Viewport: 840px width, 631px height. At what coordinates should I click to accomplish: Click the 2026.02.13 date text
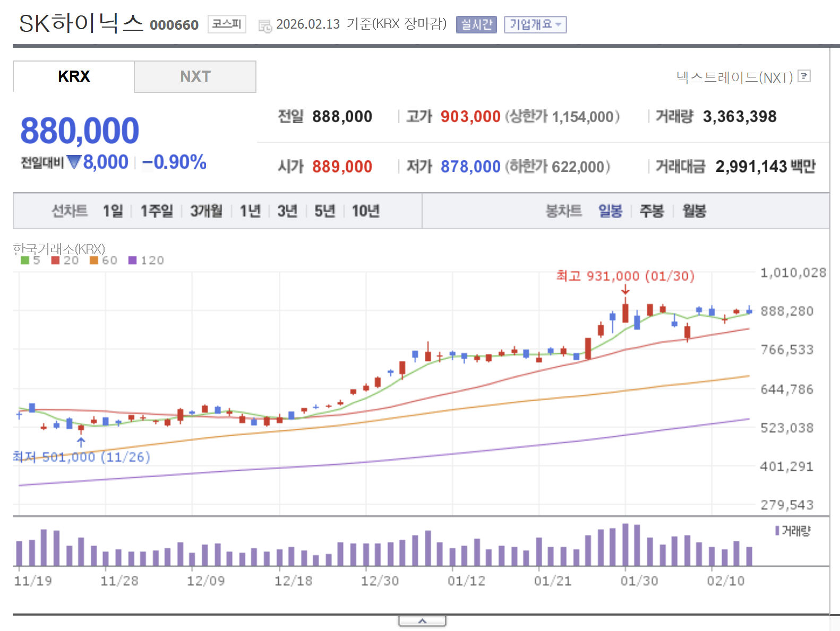coord(308,24)
